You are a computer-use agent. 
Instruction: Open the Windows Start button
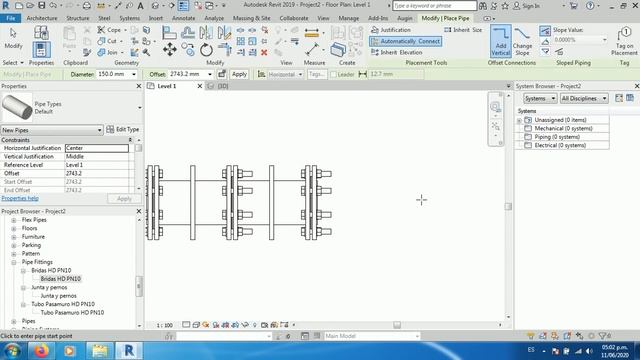(12, 351)
